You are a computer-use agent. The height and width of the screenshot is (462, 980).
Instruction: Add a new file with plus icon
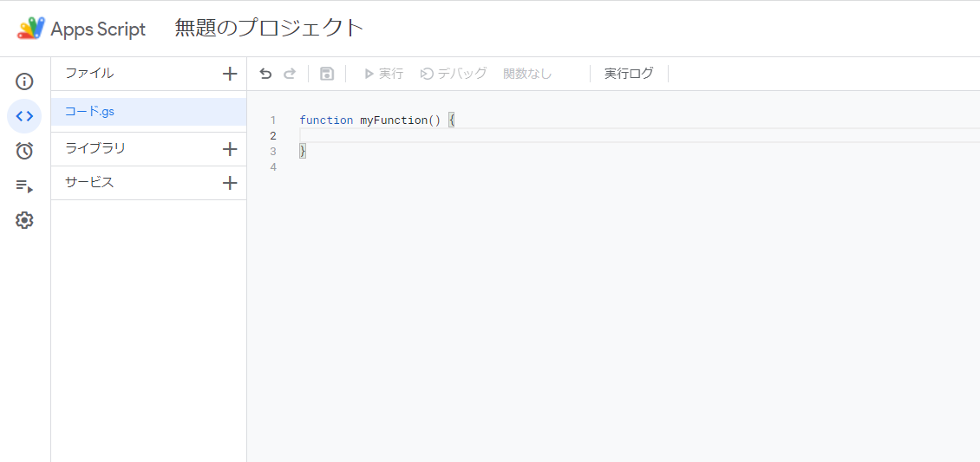coord(230,74)
